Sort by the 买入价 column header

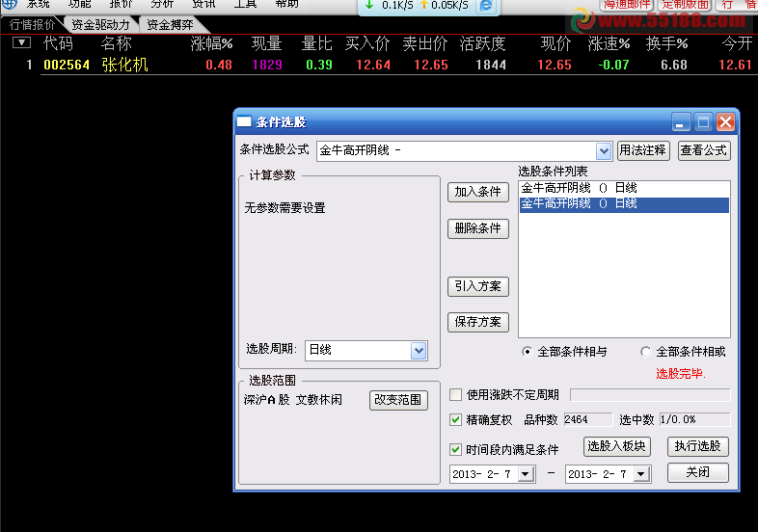coord(367,44)
